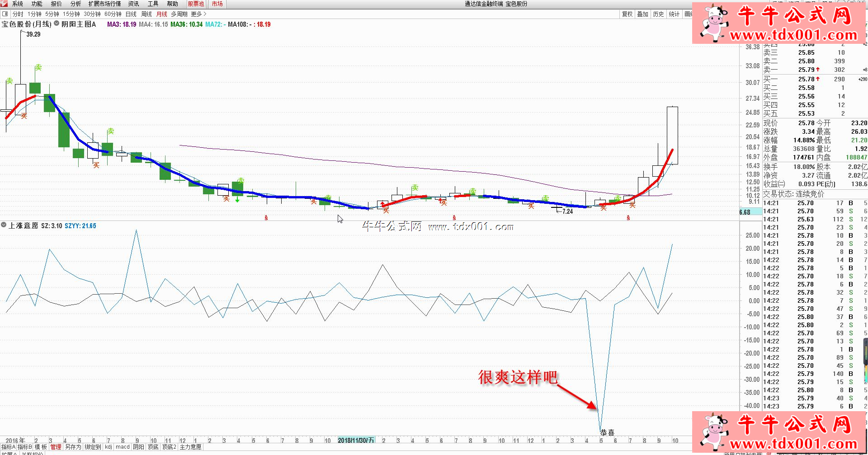Open the 系统 menu
Screen dimensions: 868x455
18,4
